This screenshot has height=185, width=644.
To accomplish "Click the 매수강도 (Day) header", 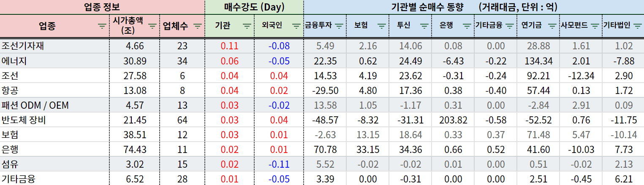I will [x=254, y=7].
